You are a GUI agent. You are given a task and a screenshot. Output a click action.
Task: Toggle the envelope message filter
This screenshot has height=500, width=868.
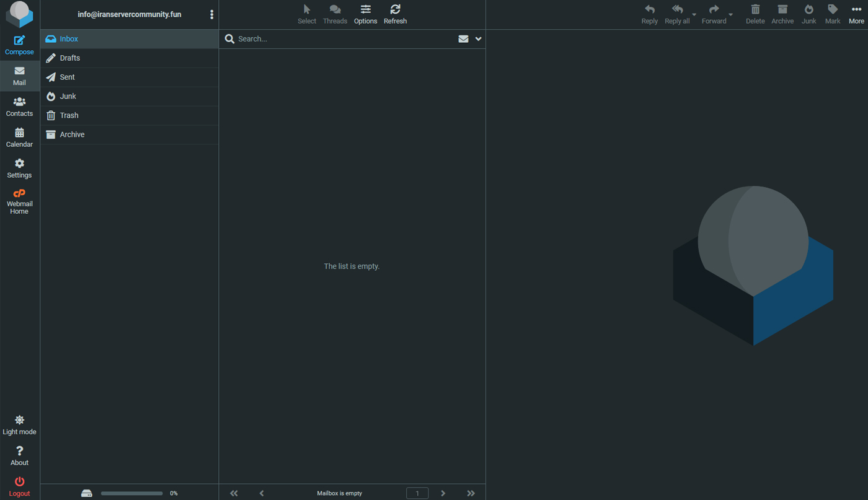pos(463,39)
